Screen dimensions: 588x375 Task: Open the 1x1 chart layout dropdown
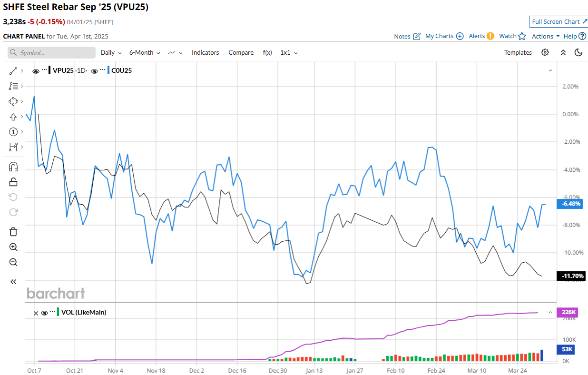289,53
